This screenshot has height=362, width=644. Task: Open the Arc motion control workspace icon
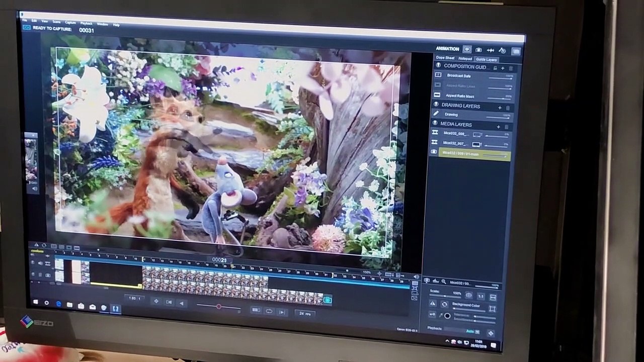coord(502,51)
